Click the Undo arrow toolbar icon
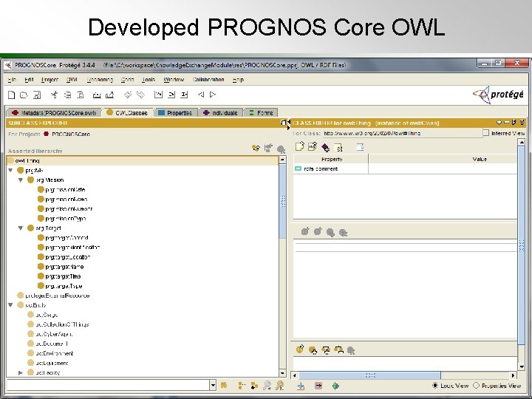532x399 pixels. click(x=128, y=95)
